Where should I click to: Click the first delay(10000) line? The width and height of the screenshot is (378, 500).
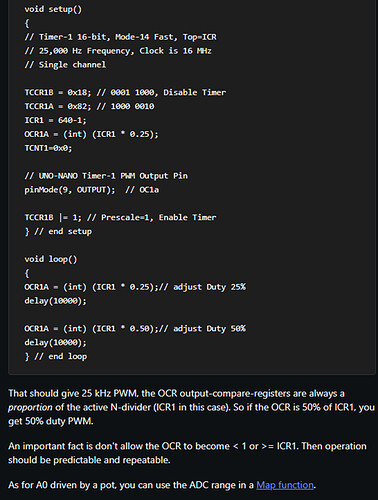click(55, 301)
